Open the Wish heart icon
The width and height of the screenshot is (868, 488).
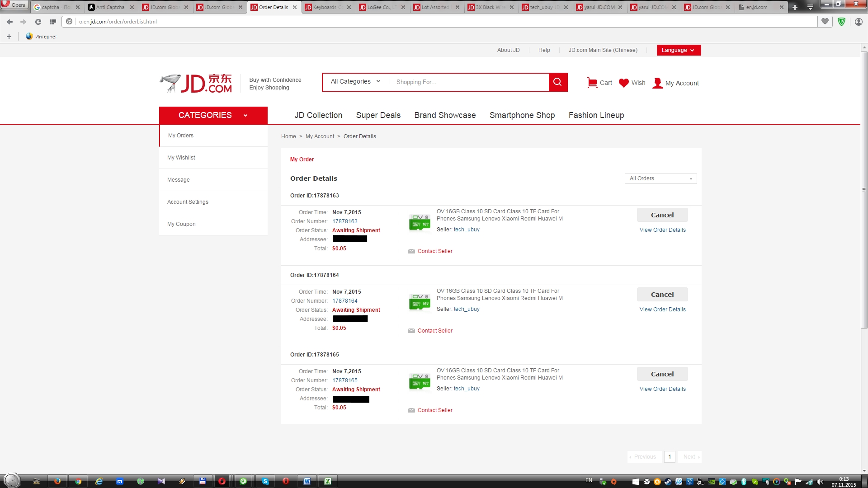point(624,83)
